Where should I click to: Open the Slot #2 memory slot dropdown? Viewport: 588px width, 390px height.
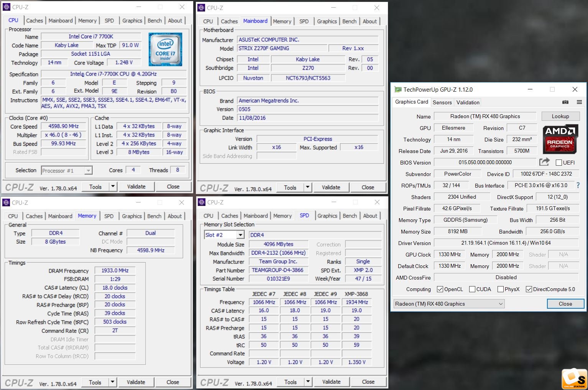pos(225,235)
